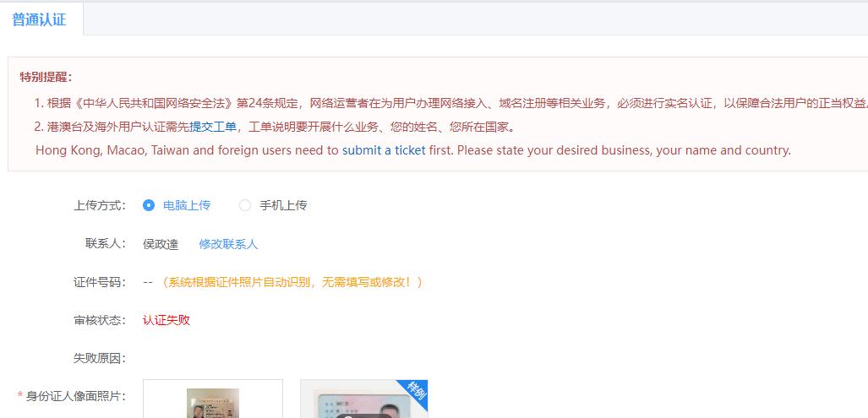
Task: Open the 提交工单 link
Action: pyautogui.click(x=213, y=128)
